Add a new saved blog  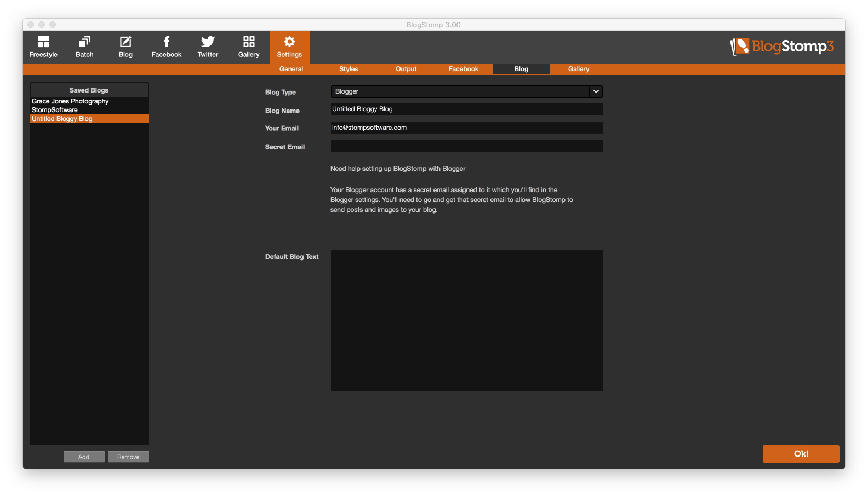[84, 457]
